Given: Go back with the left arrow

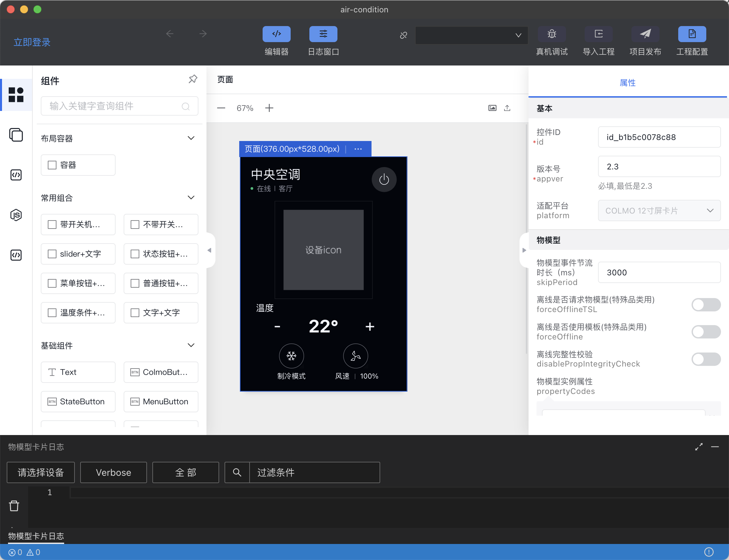Looking at the screenshot, I should 170,34.
